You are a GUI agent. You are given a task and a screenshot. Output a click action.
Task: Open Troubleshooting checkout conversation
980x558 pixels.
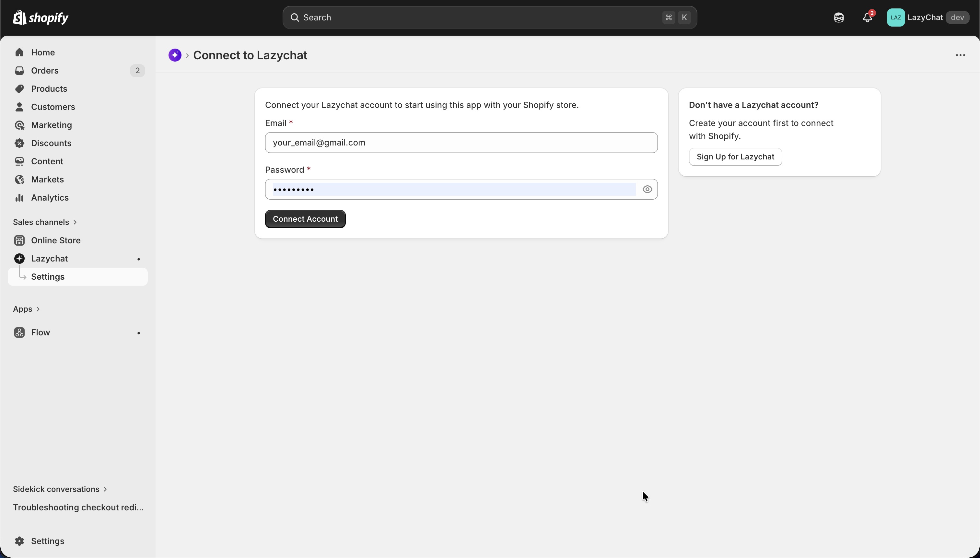[78, 507]
